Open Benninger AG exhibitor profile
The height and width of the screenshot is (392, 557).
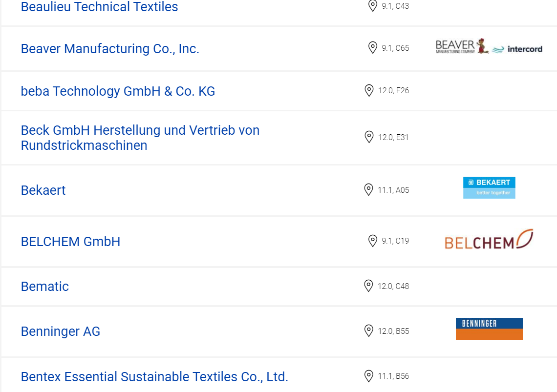(61, 331)
